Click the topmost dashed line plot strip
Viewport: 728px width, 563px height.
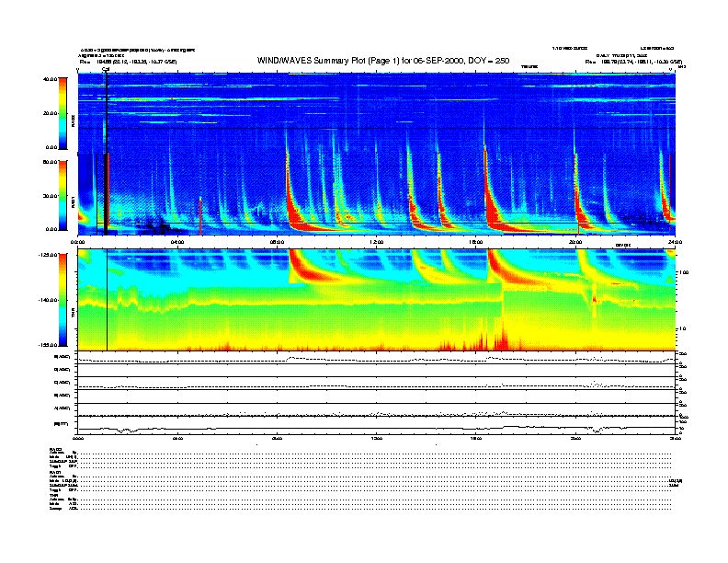tap(377, 359)
